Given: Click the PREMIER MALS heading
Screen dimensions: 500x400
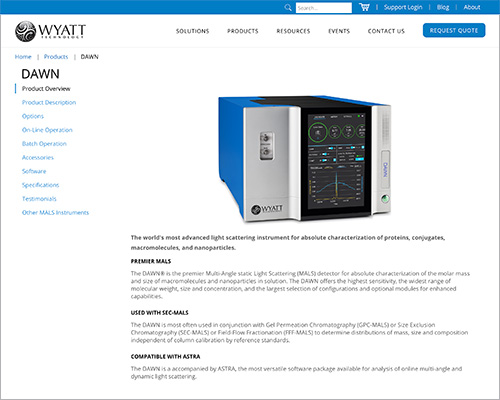Looking at the screenshot, I should click(151, 261).
